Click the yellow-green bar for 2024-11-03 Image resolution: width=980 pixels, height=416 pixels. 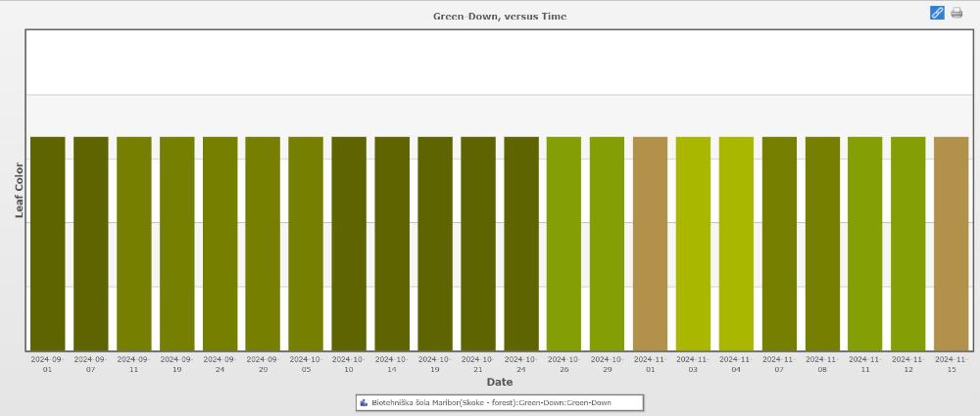693,243
